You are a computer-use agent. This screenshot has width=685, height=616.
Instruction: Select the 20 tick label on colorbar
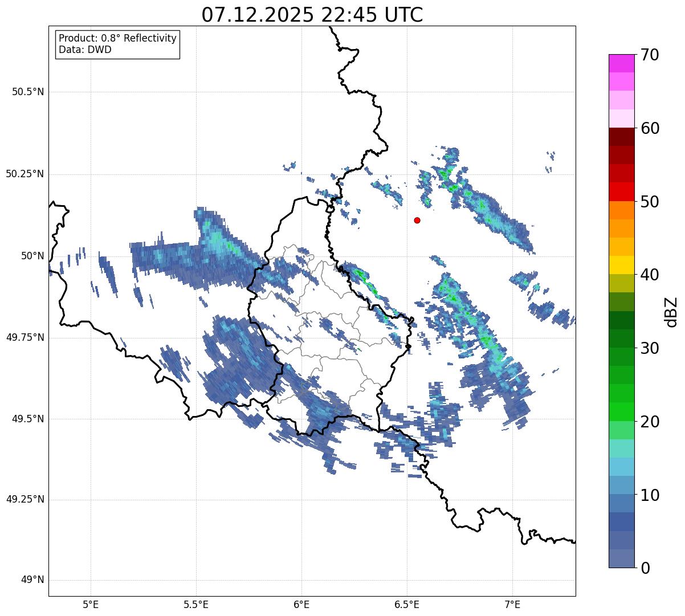click(650, 422)
